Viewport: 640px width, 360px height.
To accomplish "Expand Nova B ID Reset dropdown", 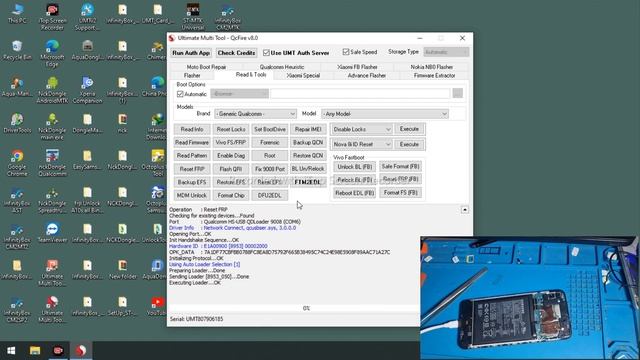I will tap(361, 144).
